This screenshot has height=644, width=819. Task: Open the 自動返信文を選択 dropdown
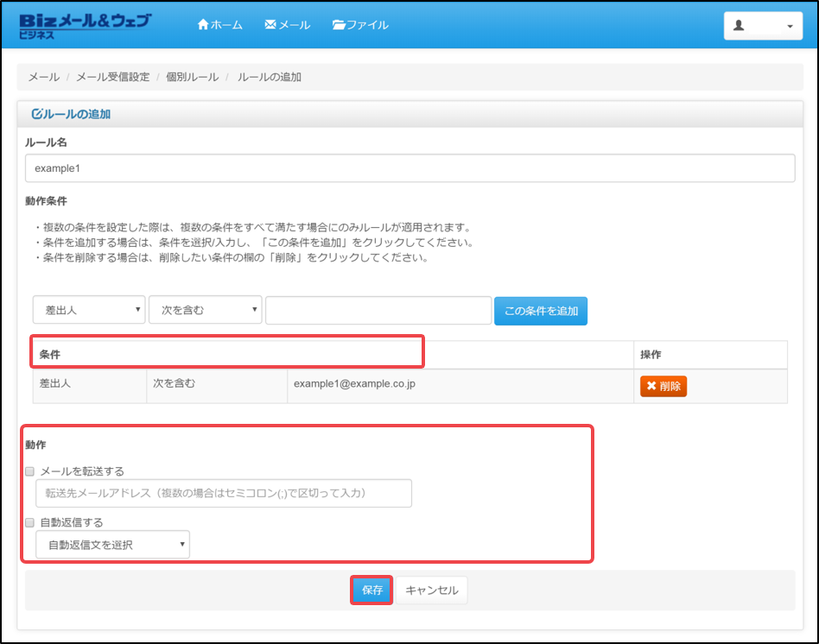112,545
